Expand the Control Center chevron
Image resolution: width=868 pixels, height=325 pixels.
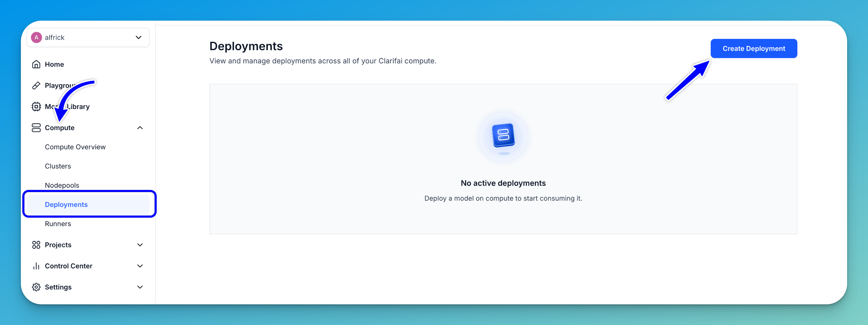140,266
